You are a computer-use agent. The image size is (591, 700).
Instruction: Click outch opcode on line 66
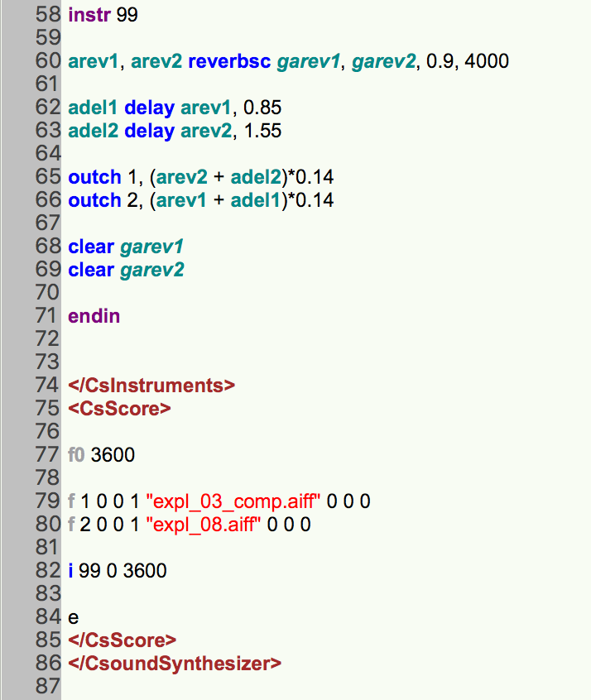click(94, 200)
